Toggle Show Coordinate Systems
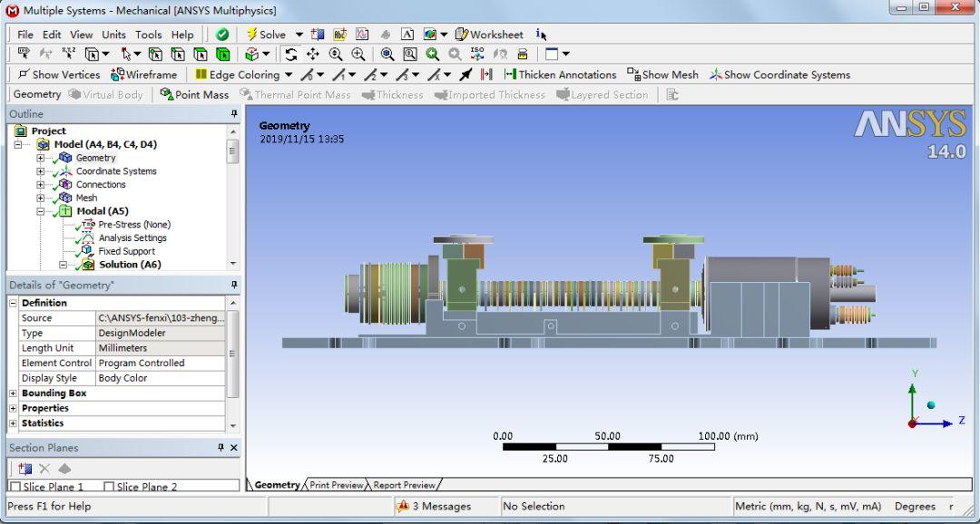980x524 pixels. click(x=779, y=74)
